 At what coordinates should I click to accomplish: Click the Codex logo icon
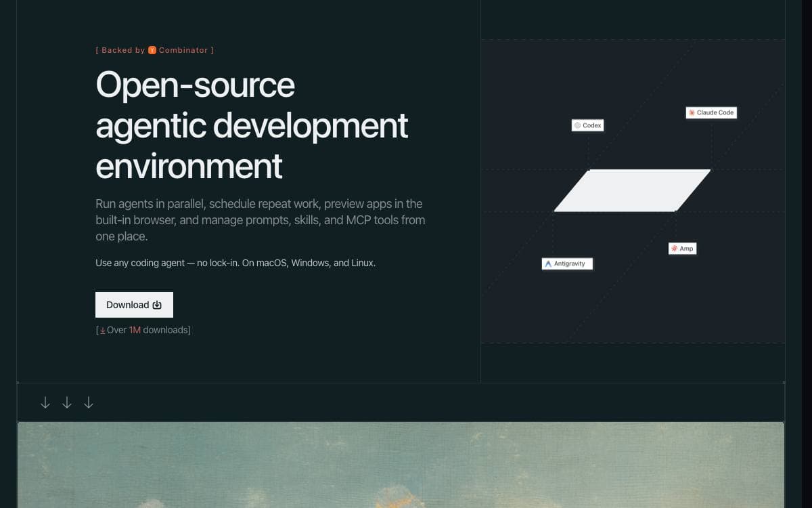click(577, 125)
